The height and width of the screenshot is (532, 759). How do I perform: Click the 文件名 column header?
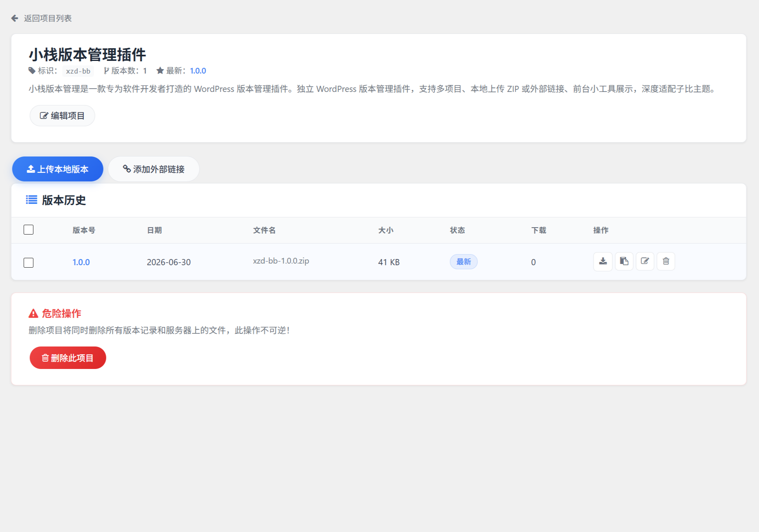pos(264,230)
